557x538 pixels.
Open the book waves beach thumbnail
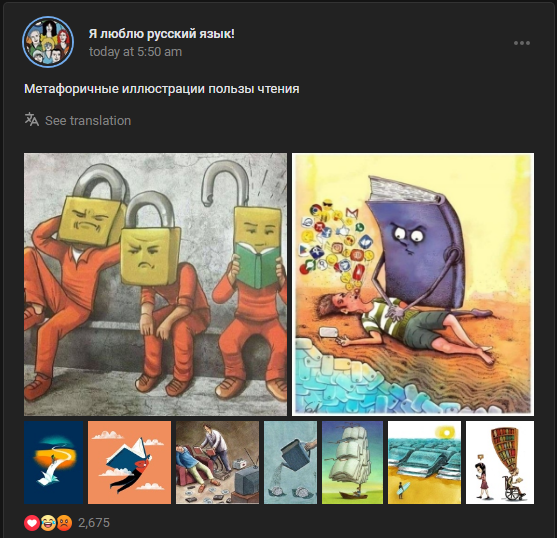click(x=424, y=462)
